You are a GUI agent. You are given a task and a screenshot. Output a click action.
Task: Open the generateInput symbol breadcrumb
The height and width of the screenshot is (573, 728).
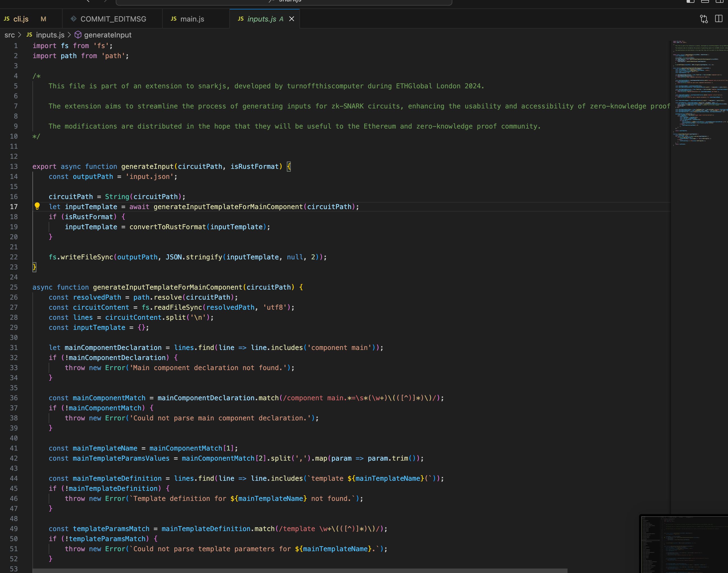pyautogui.click(x=108, y=35)
